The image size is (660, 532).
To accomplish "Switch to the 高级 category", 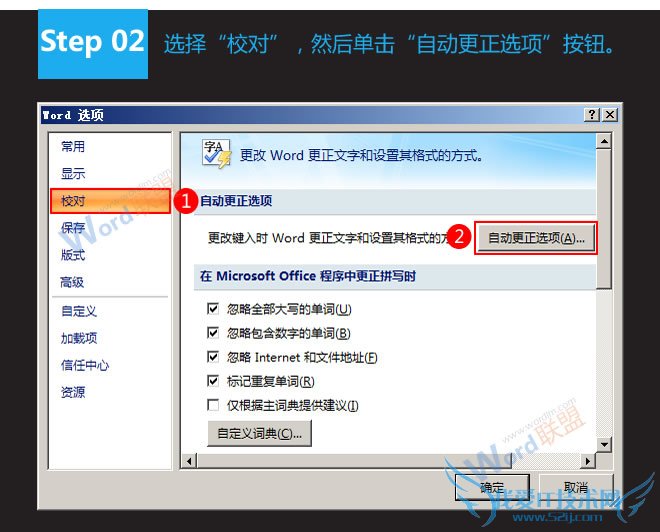I will (72, 282).
